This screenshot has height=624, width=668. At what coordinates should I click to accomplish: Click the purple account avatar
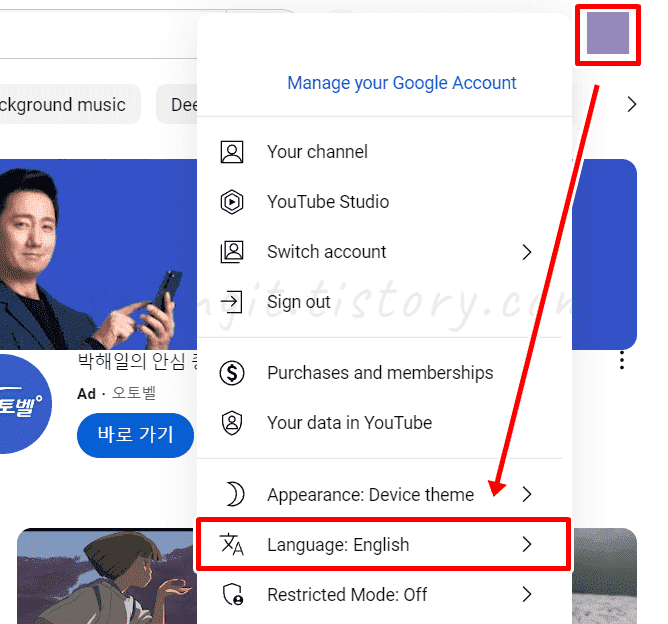608,33
